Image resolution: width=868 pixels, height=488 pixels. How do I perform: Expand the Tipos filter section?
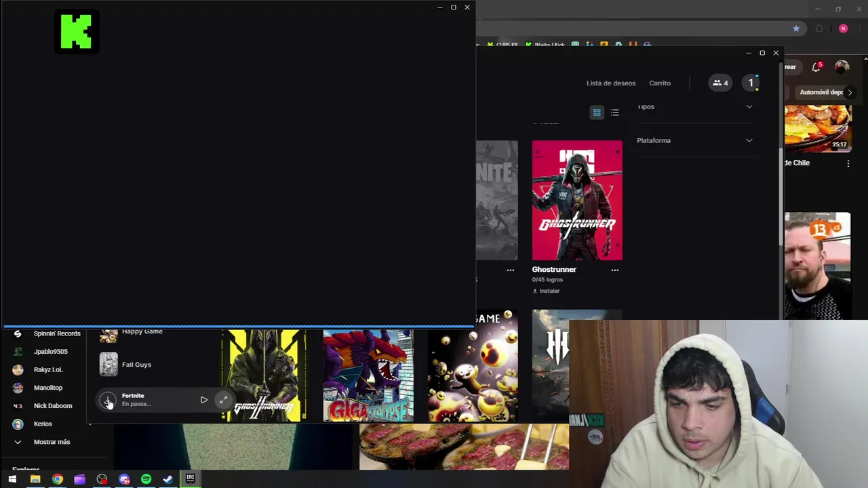[x=695, y=106]
